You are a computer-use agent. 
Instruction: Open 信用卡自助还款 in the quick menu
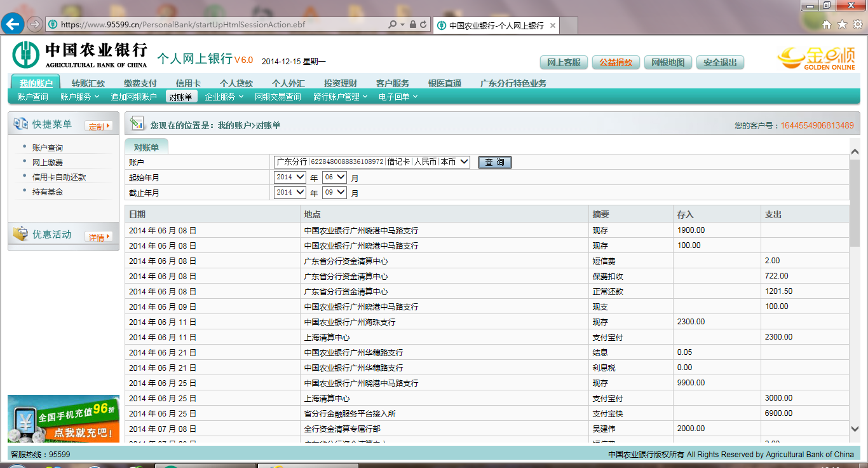tap(59, 177)
